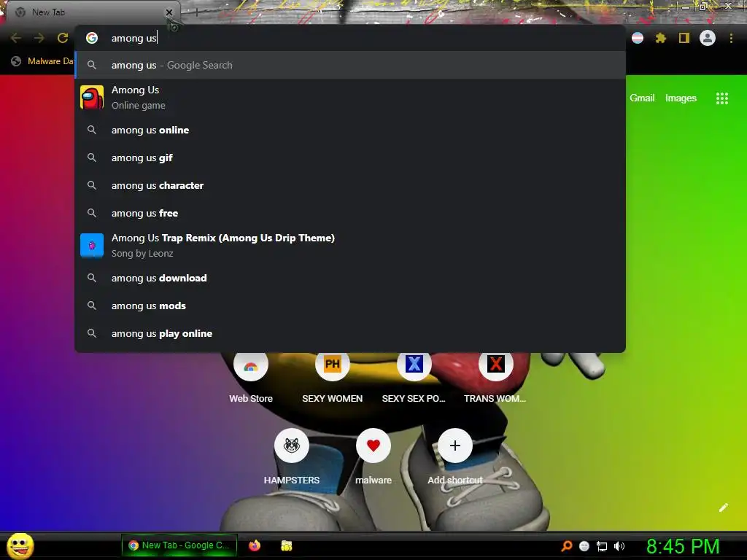This screenshot has height=560, width=747.
Task: Select 'among us mods' suggestion
Action: click(x=350, y=306)
